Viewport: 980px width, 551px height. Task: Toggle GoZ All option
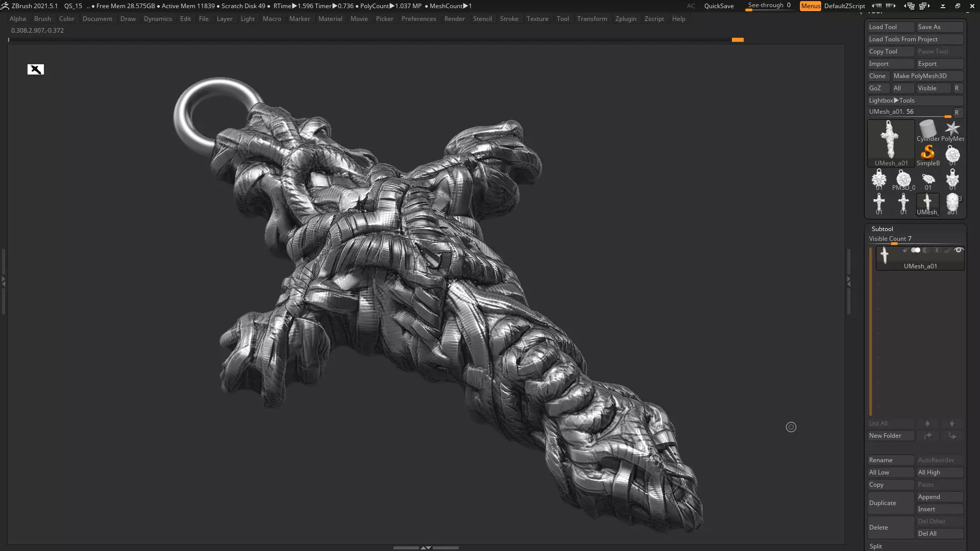[903, 88]
